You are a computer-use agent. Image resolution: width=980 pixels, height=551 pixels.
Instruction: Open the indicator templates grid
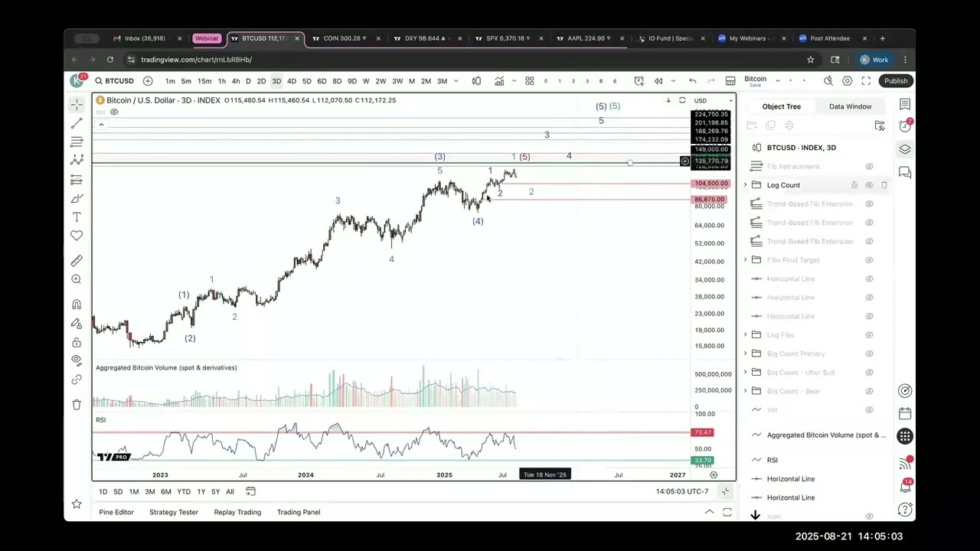529,81
